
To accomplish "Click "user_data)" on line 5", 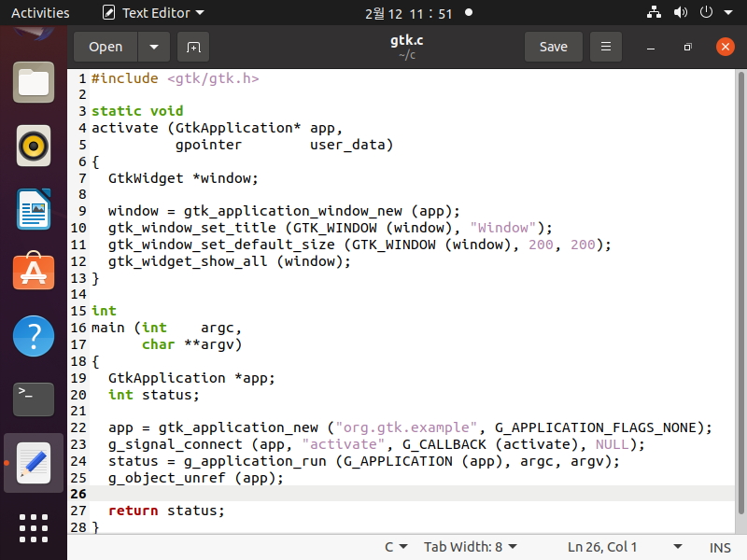I will 352,145.
